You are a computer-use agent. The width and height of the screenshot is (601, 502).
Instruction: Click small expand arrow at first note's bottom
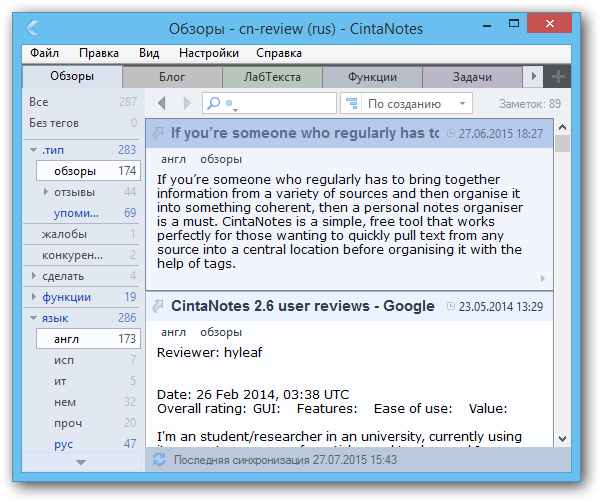543,278
